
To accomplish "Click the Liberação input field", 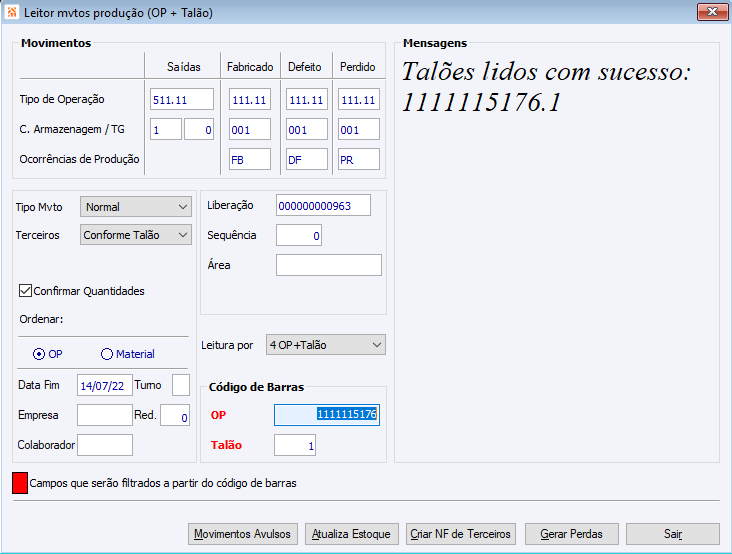I will tap(324, 205).
